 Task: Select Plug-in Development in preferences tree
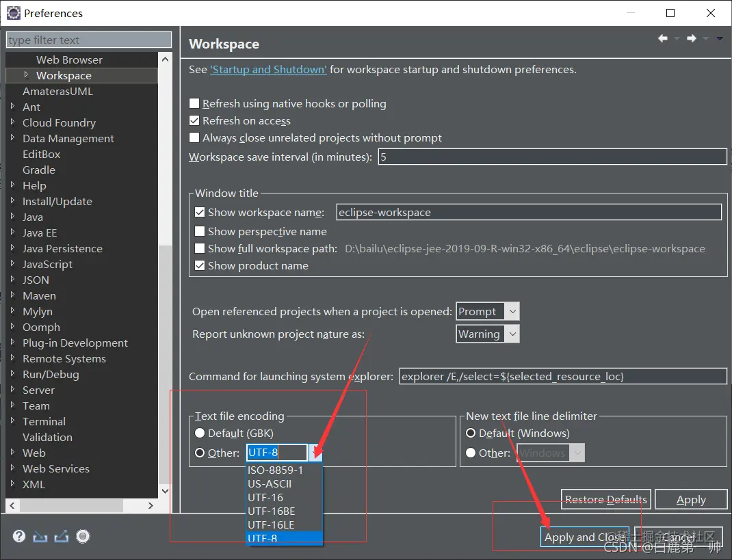pos(75,343)
